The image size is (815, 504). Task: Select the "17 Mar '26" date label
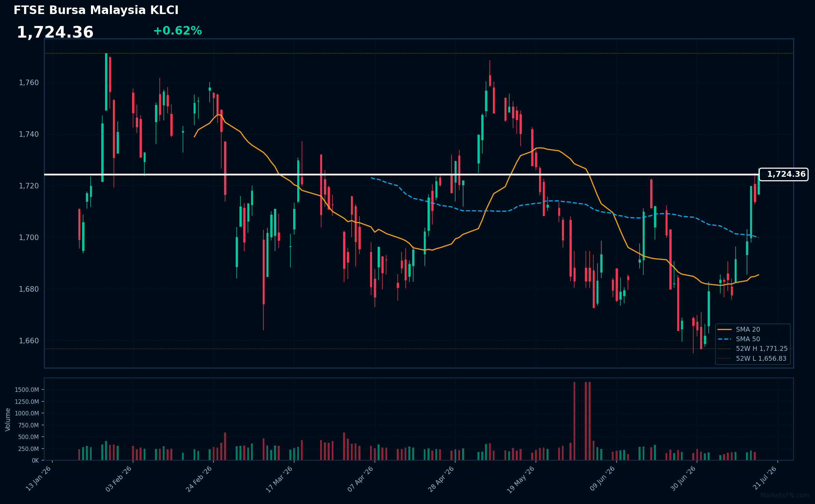point(279,479)
